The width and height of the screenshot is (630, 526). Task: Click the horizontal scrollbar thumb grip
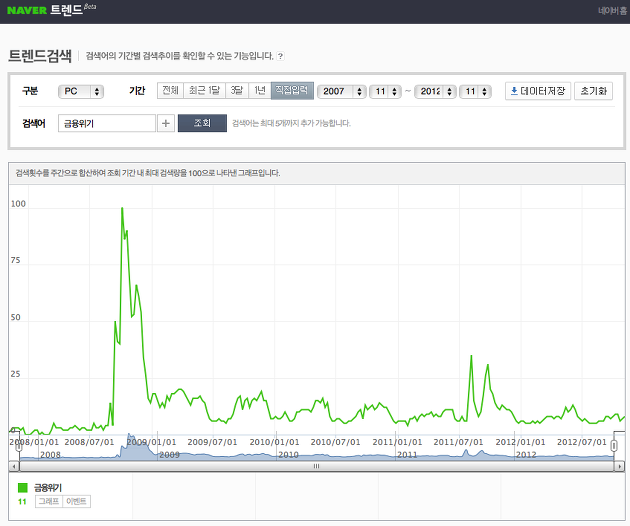(x=317, y=467)
